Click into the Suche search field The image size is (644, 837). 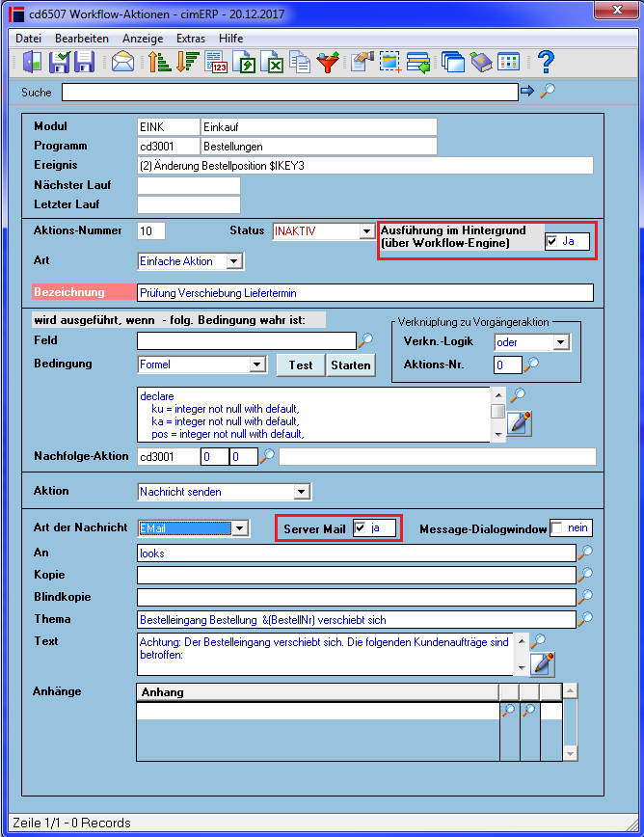point(290,92)
